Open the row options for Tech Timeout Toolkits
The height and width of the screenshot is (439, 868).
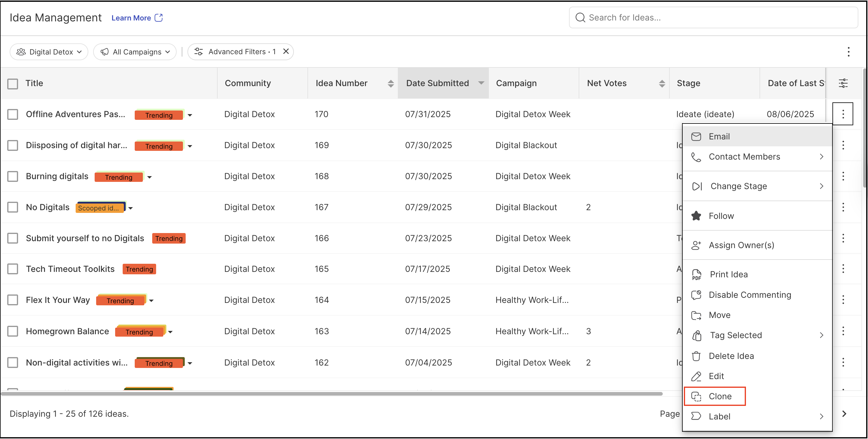[x=843, y=269]
